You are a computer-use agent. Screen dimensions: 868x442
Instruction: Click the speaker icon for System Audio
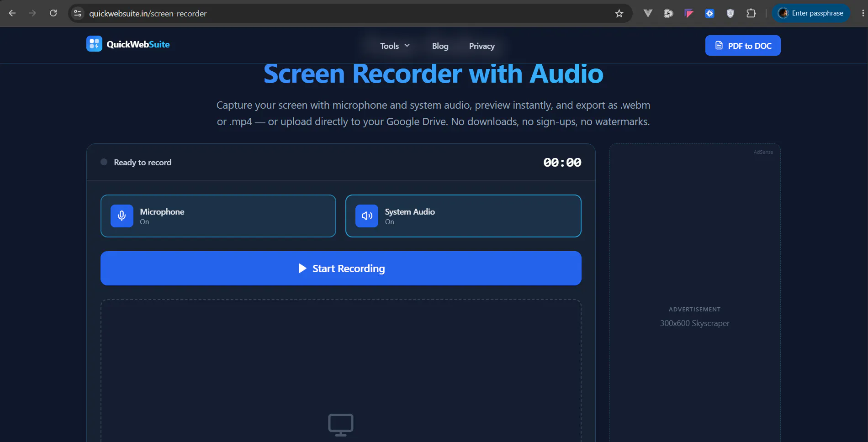[x=367, y=216]
